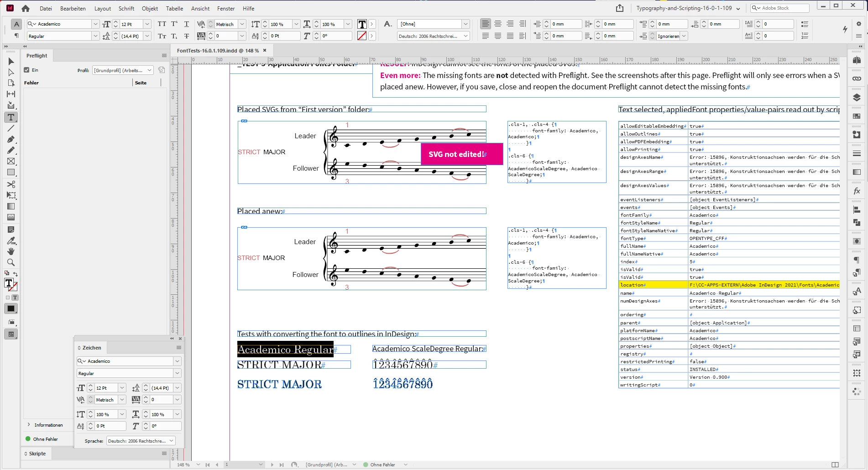Open the Links panel icon in dock
Image resolution: width=868 pixels, height=470 pixels.
[x=857, y=78]
